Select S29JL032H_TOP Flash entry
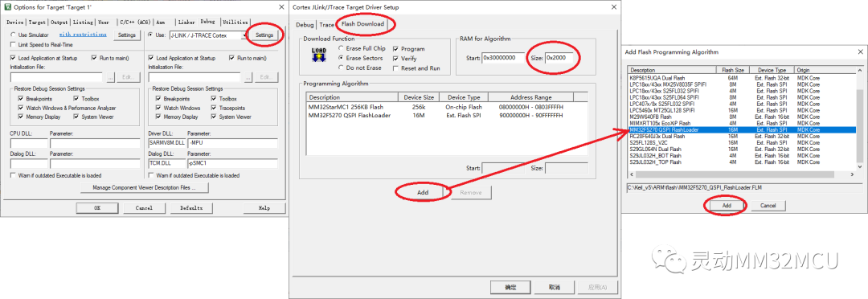 (743, 162)
